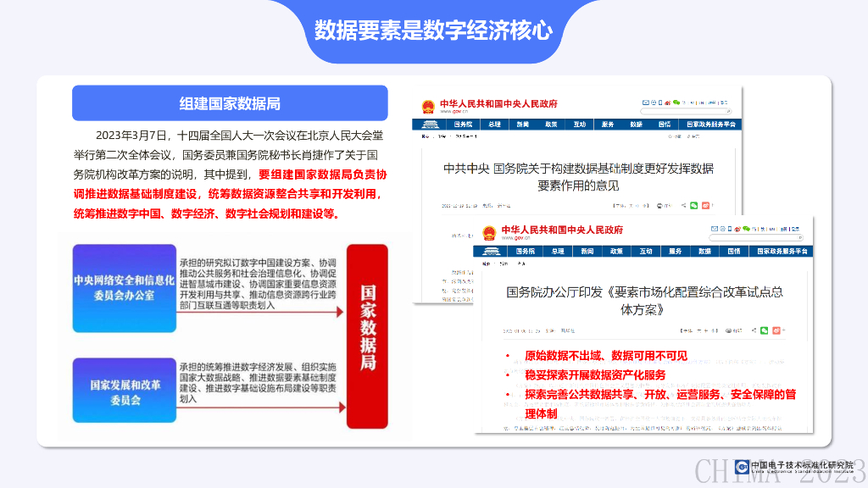
Task: Click bullet 稳妥探索开展数据资产化服务
Action: click(595, 375)
